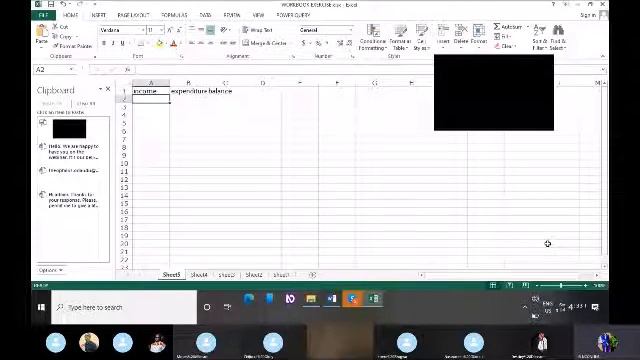Decrease font size with the shrink font icon
The image size is (640, 360).
[x=179, y=30]
